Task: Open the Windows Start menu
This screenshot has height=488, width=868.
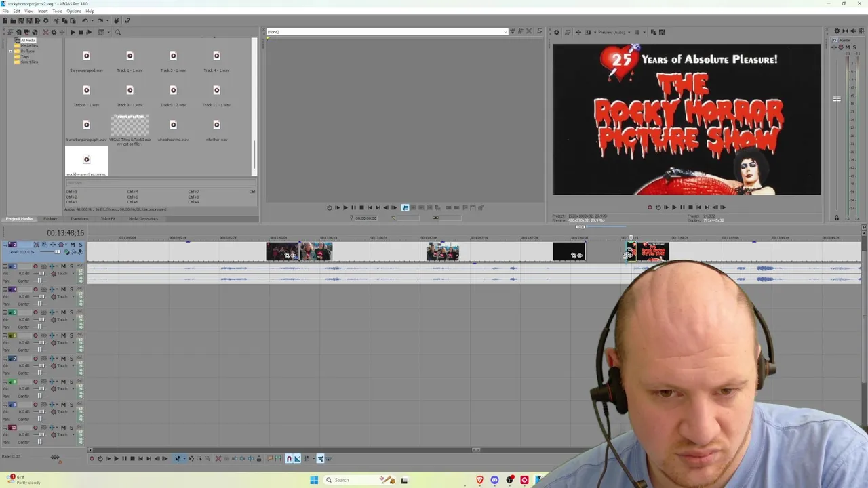Action: click(314, 480)
